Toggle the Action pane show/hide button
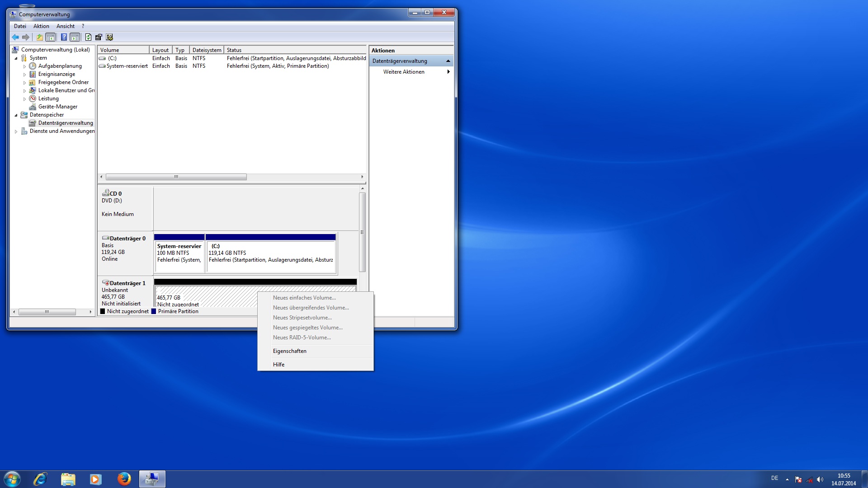Viewport: 868px width, 488px height. [x=75, y=38]
